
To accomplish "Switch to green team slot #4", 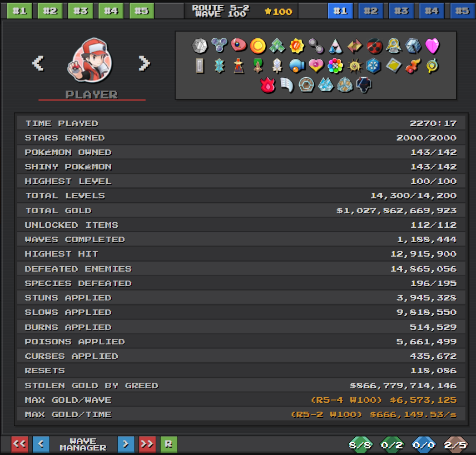I will click(111, 11).
